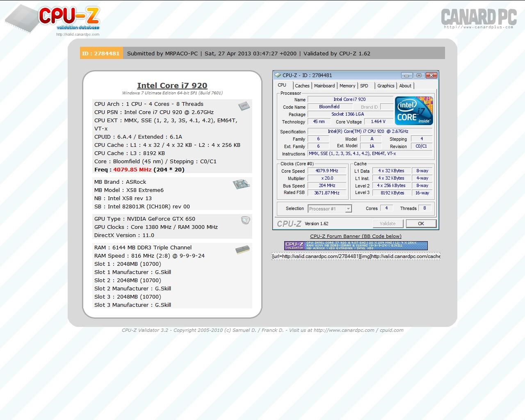Click the Threads value 8 field
The width and height of the screenshot is (525, 420).
(425, 208)
